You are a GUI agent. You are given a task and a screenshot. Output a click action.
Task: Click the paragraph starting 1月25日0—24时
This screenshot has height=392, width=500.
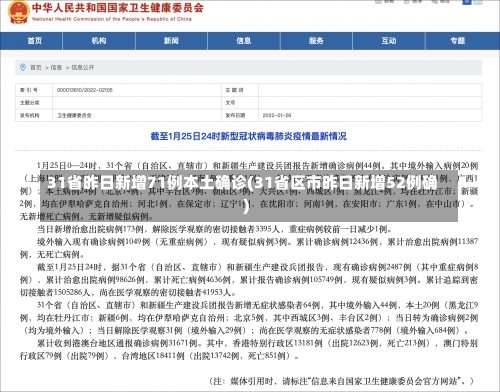pos(249,191)
